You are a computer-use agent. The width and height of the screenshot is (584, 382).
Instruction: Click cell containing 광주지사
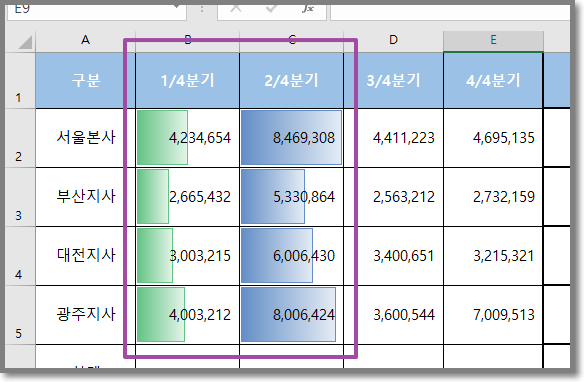pos(86,315)
